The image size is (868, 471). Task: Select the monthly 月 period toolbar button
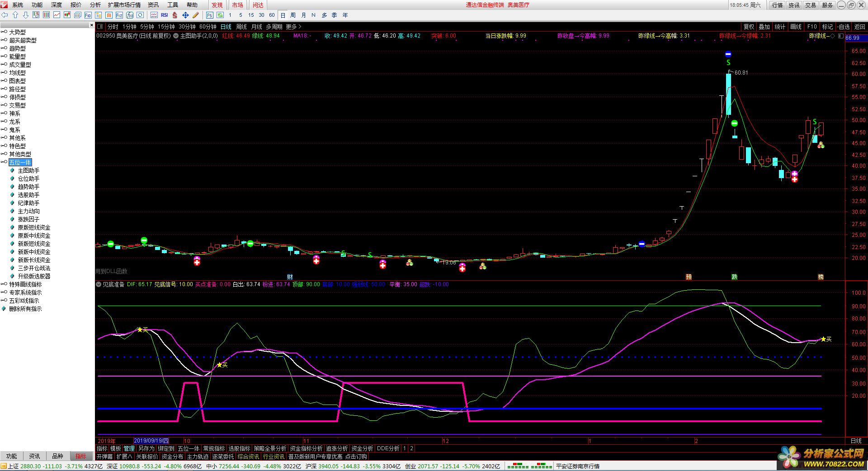click(303, 15)
